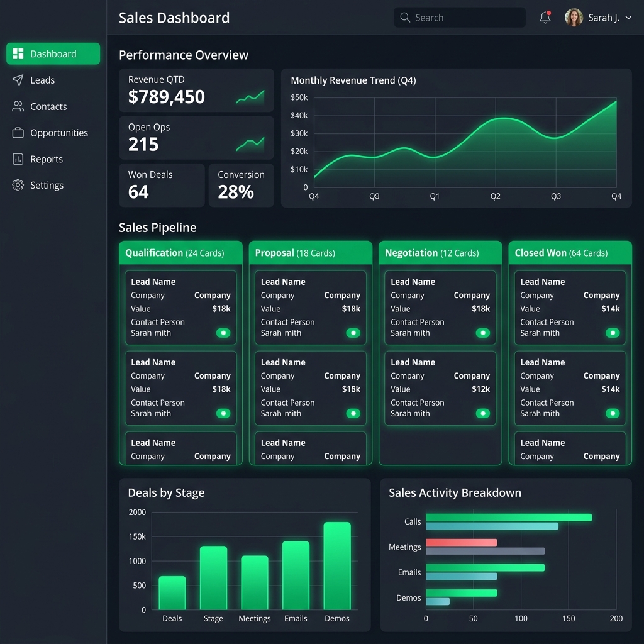Select the Negotiation (12 Cards) column header
Image resolution: width=644 pixels, height=644 pixels.
tap(440, 253)
